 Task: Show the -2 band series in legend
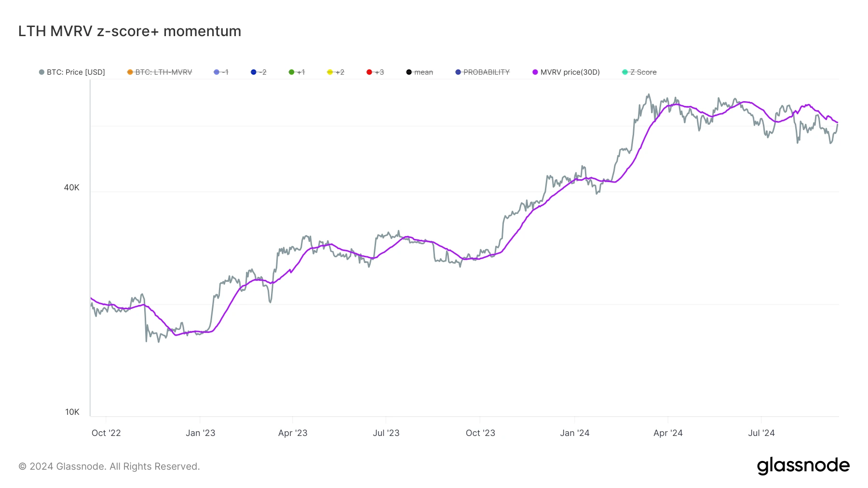click(x=258, y=72)
